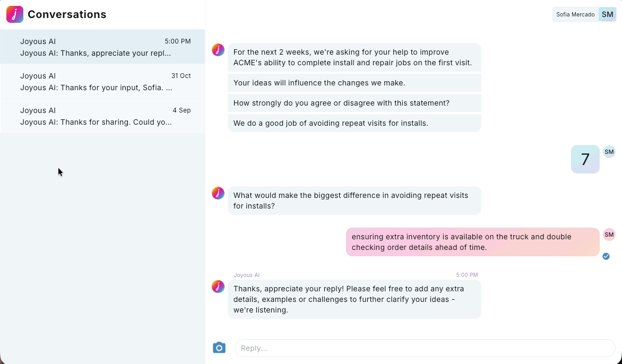Click the SM avatar in the top bar
Image resolution: width=622 pixels, height=364 pixels.
pos(607,14)
